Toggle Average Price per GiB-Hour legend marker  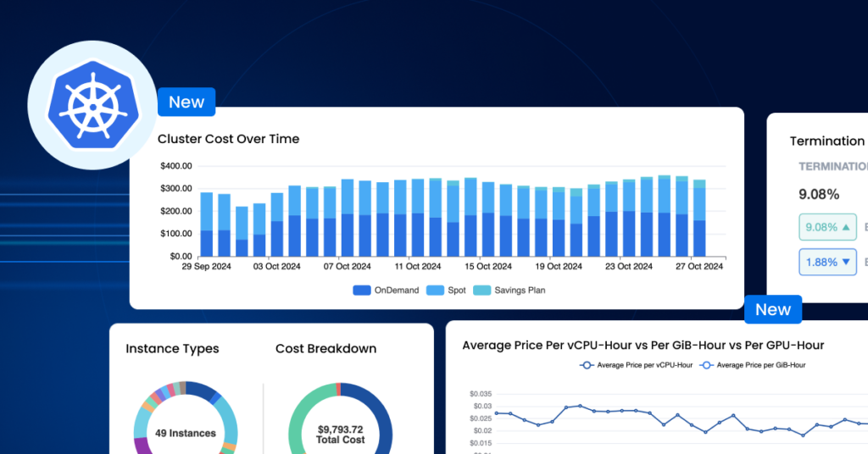pyautogui.click(x=706, y=365)
